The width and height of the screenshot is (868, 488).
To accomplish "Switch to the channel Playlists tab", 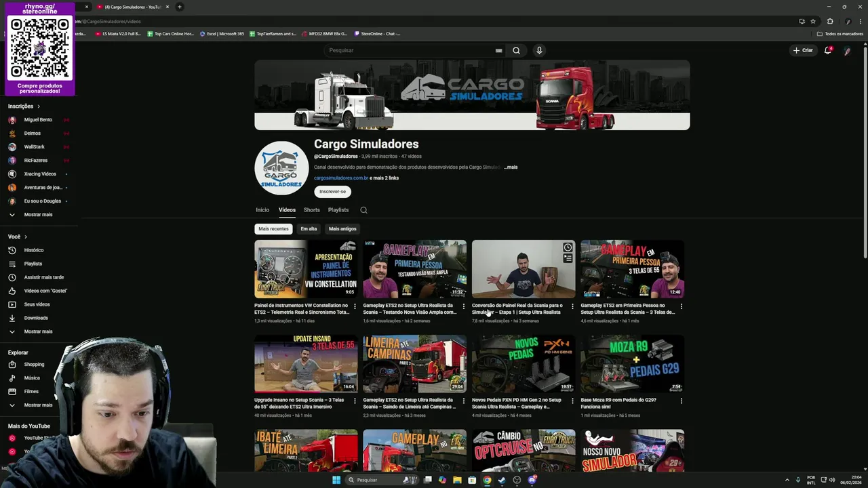I will pyautogui.click(x=338, y=210).
